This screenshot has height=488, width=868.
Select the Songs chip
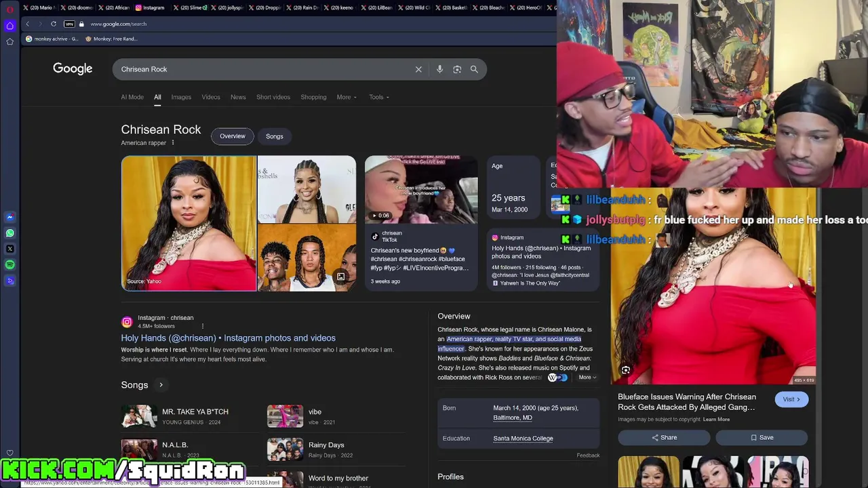[x=275, y=136]
